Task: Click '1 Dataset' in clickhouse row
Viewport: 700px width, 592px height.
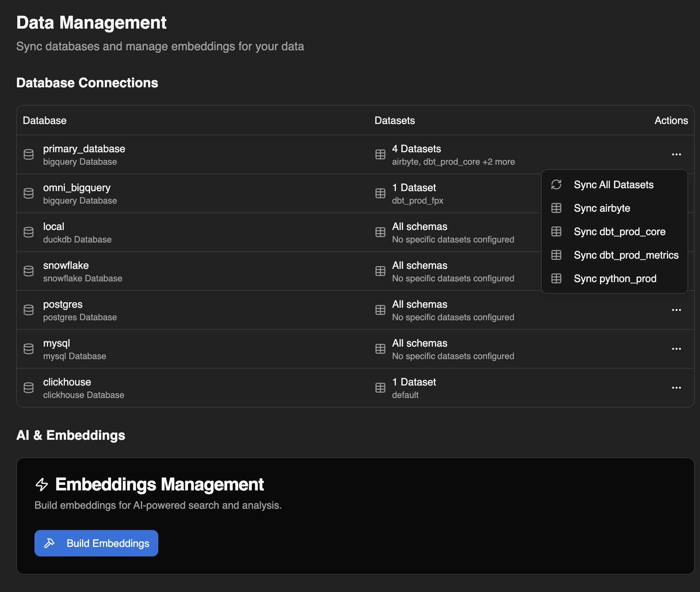Action: (x=414, y=382)
